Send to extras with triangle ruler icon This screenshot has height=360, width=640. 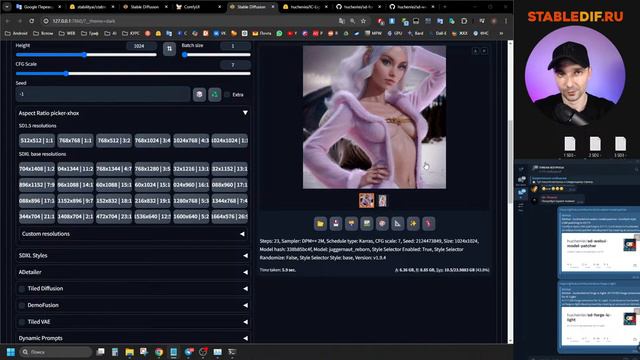(x=398, y=223)
